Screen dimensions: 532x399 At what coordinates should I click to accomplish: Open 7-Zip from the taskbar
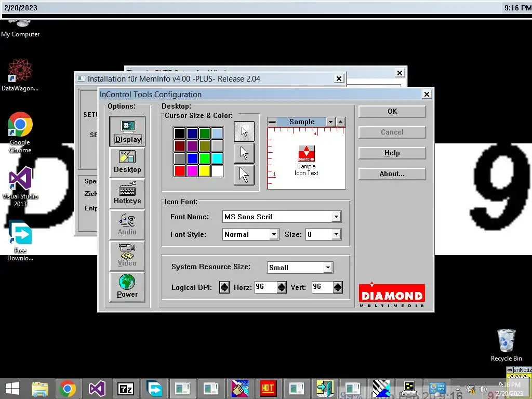(x=126, y=389)
